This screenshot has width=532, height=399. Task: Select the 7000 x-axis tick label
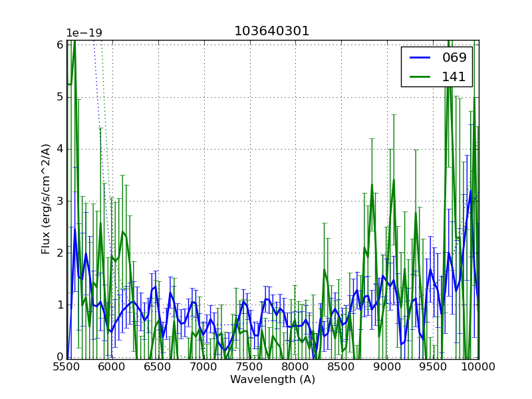pos(204,367)
